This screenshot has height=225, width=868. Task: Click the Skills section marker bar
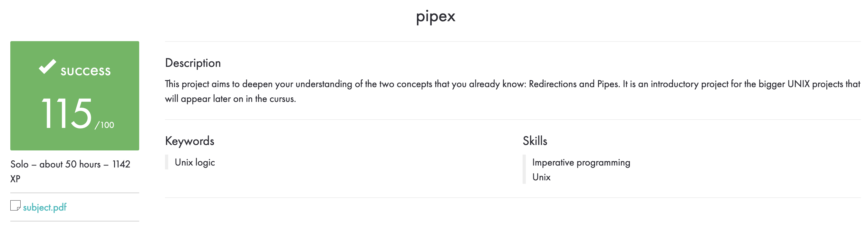(x=525, y=169)
